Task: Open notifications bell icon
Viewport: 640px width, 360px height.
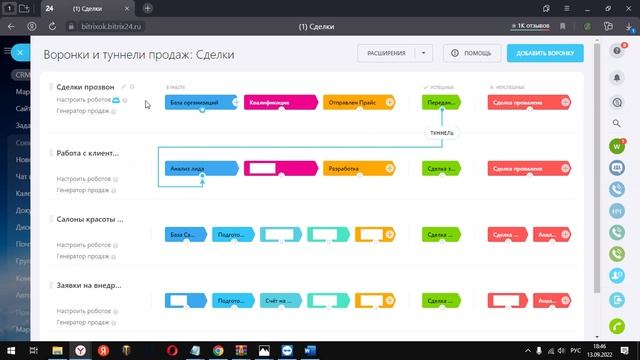Action: coord(617,78)
